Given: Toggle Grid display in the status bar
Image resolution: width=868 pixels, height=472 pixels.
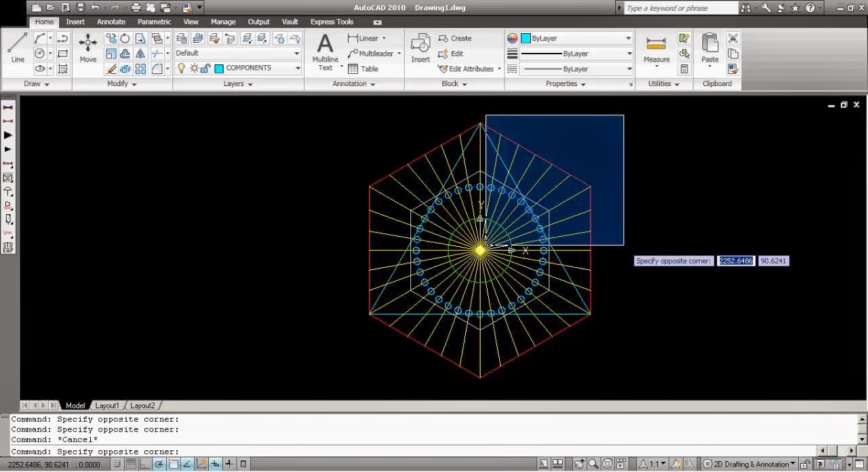Looking at the screenshot, I should pyautogui.click(x=131, y=465).
